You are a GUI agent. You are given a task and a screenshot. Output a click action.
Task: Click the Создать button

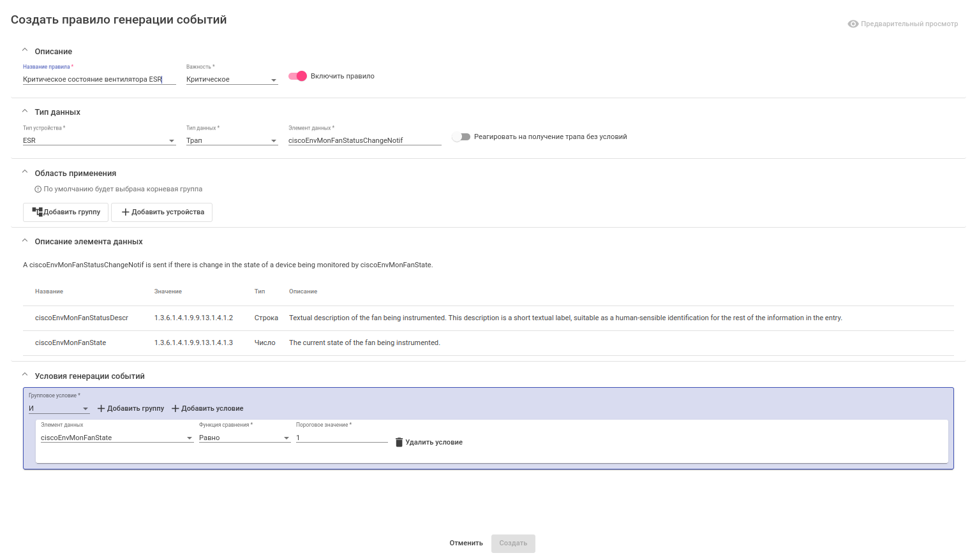coord(513,543)
